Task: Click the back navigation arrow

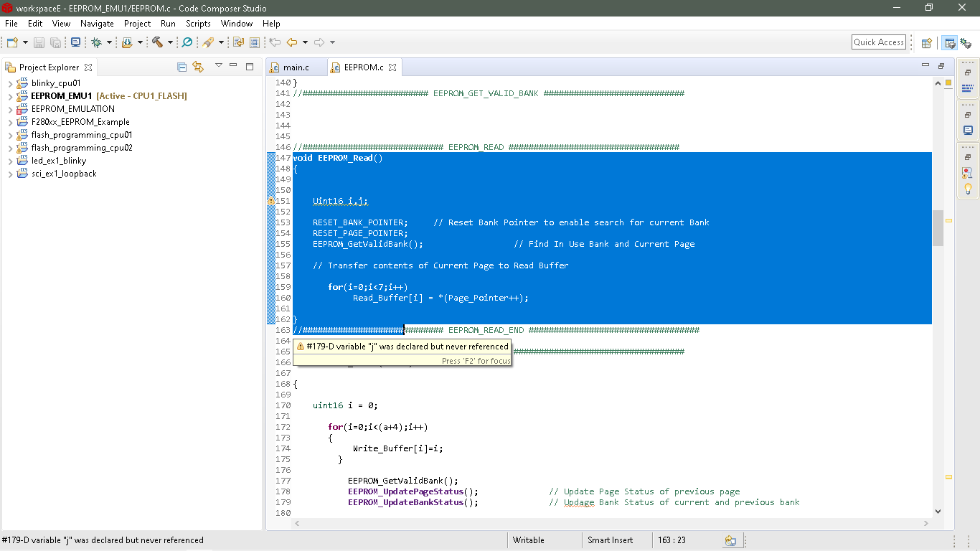Action: pos(293,42)
